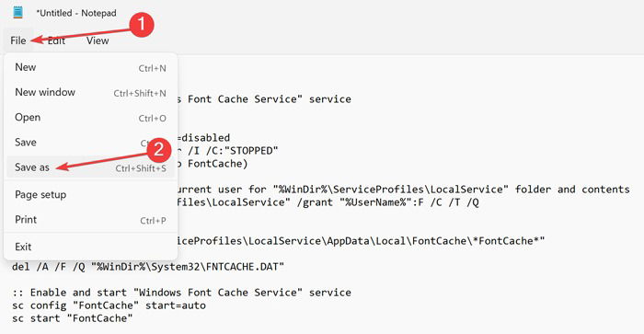
Task: Open Page setup from the menu
Action: [90, 195]
